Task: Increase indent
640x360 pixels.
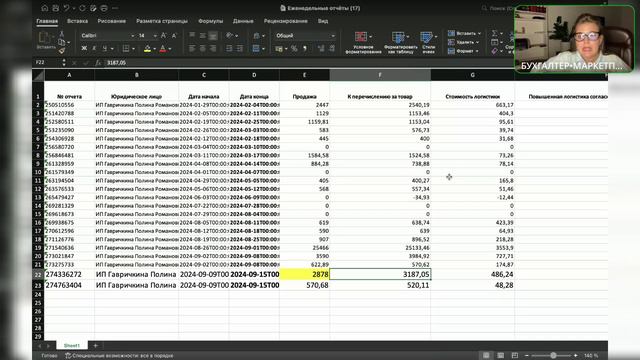Action: 240,49
